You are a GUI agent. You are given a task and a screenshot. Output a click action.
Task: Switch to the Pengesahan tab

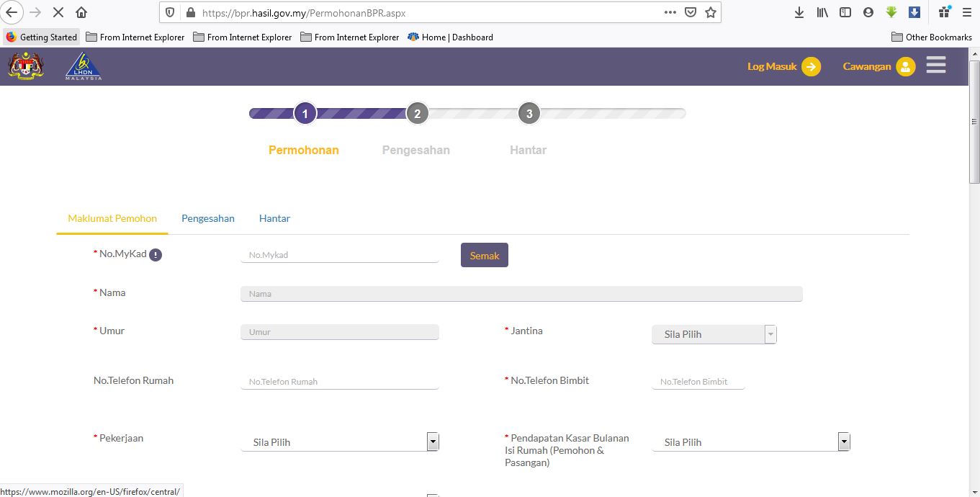pos(207,218)
